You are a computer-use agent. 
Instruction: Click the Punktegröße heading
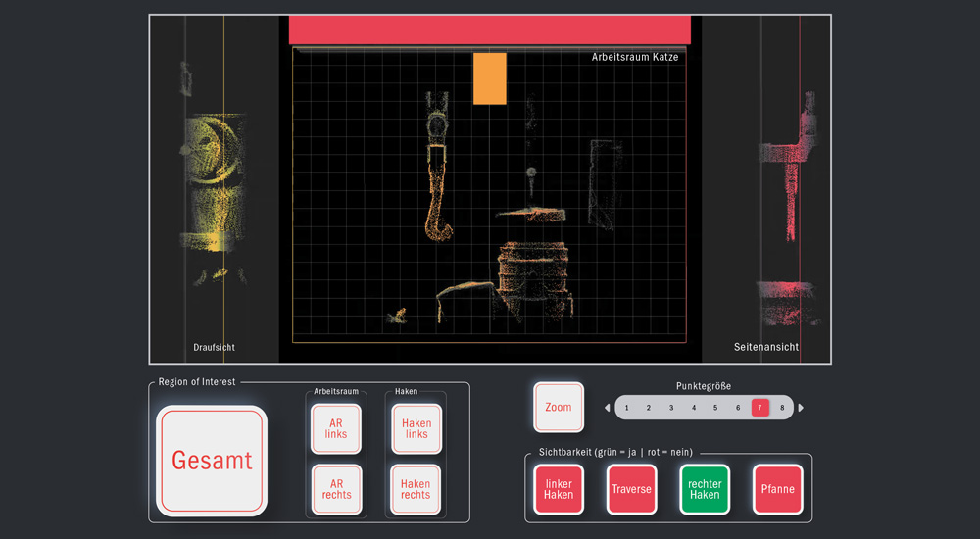[x=704, y=386]
